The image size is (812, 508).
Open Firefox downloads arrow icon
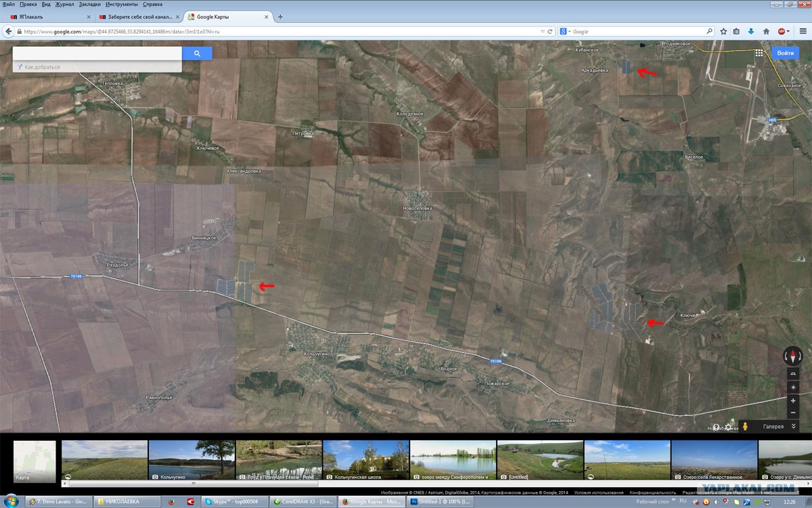pyautogui.click(x=751, y=31)
